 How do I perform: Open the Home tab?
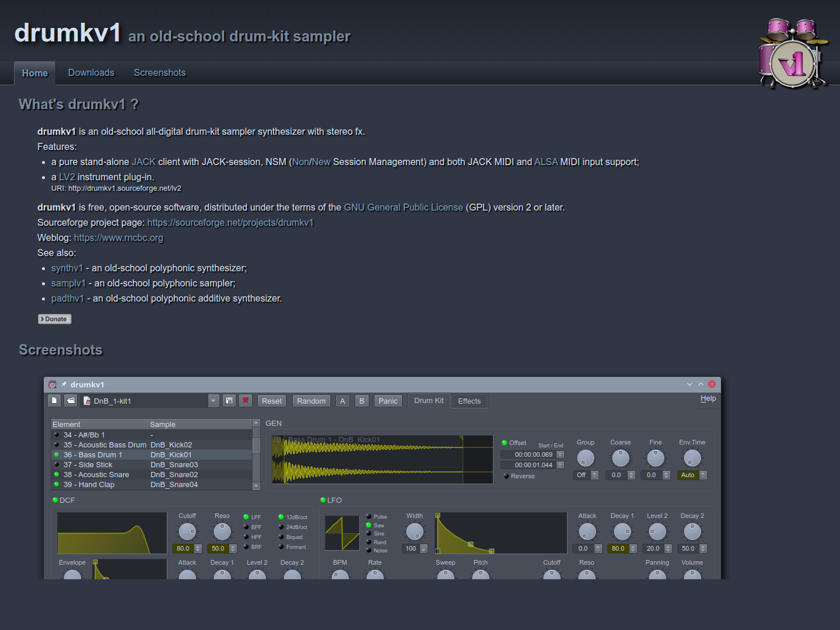tap(35, 73)
